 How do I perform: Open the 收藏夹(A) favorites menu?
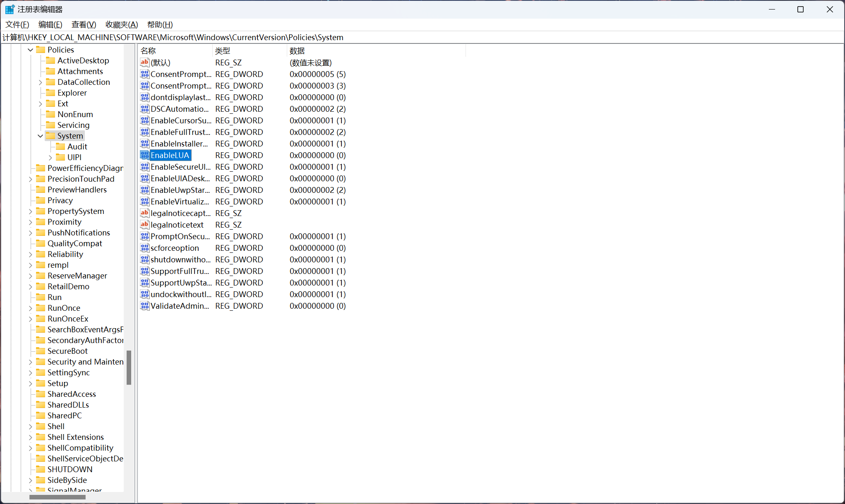click(x=121, y=24)
